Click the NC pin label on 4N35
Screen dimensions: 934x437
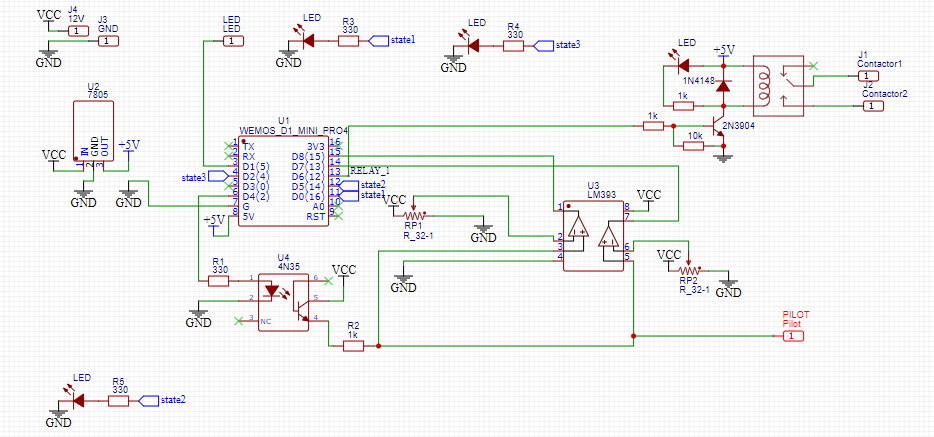(x=266, y=320)
